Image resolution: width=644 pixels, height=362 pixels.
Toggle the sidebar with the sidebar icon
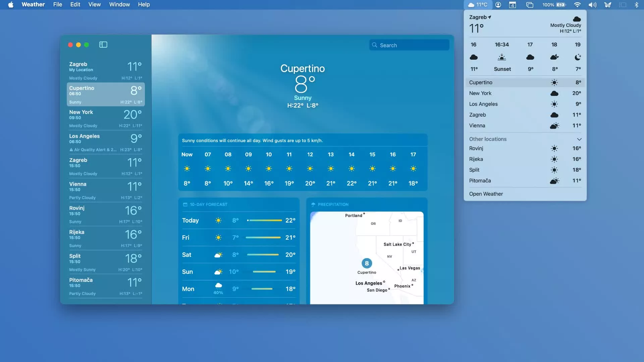point(103,45)
